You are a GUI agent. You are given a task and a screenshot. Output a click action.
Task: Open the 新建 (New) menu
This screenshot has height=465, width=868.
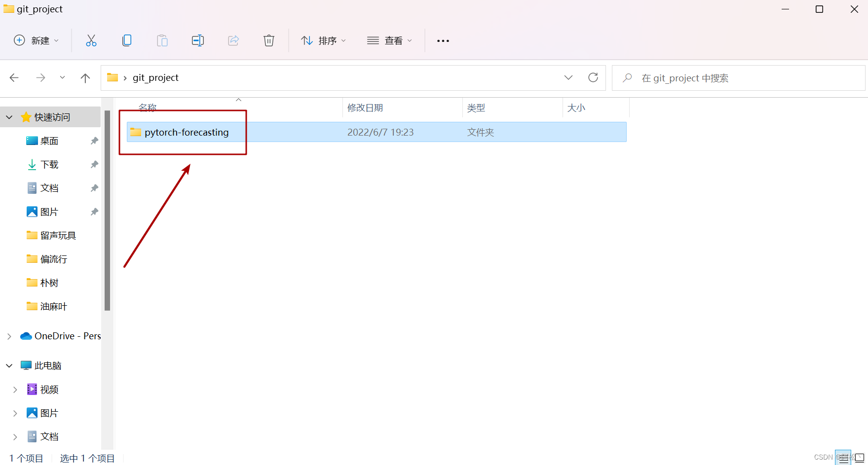pos(36,40)
